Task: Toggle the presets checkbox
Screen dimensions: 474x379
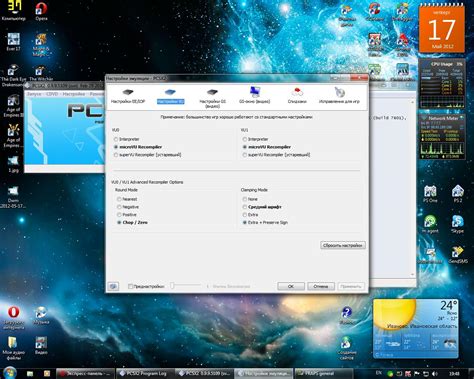Action: click(131, 286)
